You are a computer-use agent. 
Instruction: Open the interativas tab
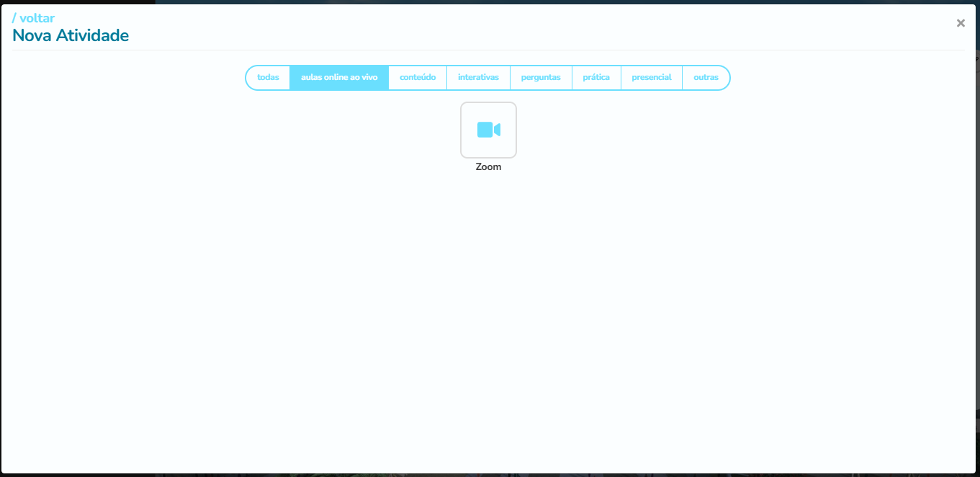[478, 78]
